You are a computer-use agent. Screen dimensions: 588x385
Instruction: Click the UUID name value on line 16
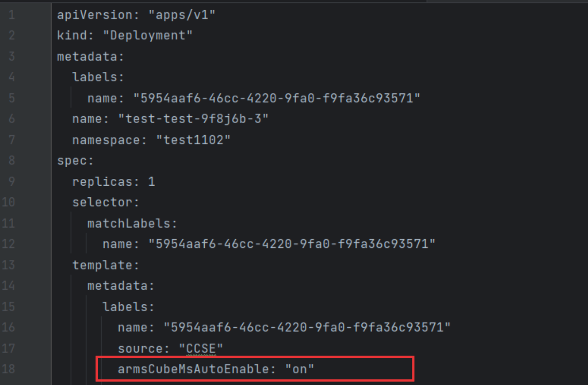(x=307, y=327)
